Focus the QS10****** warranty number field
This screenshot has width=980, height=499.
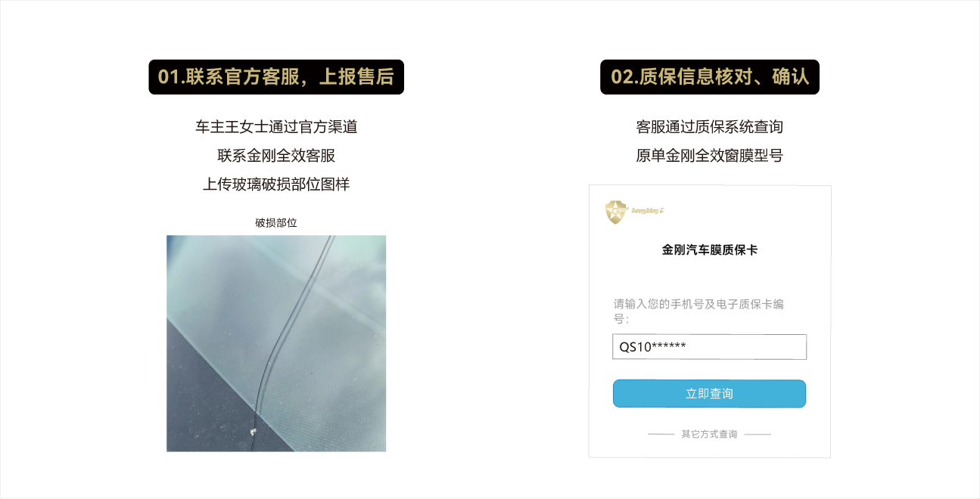[x=709, y=347]
